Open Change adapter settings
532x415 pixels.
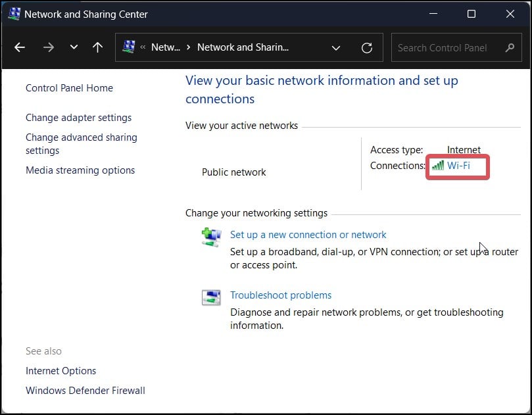(78, 118)
